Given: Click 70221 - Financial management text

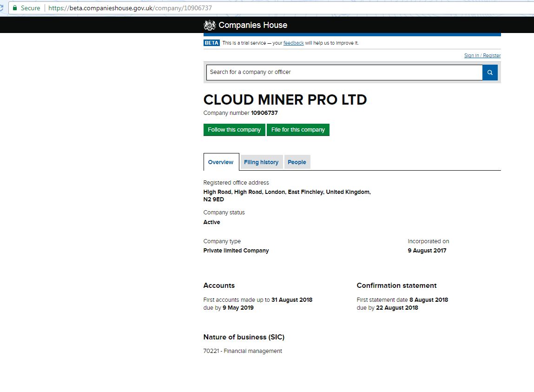Looking at the screenshot, I should 243,351.
